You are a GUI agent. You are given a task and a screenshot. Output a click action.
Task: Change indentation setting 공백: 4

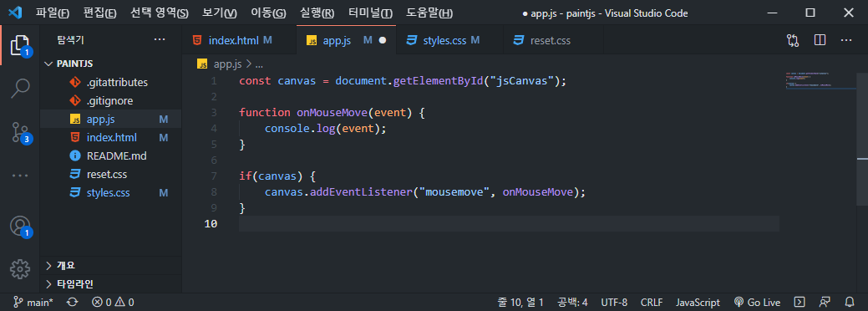572,302
